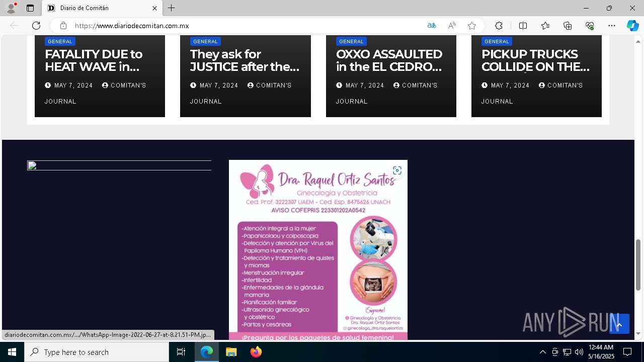This screenshot has height=362, width=644.
Task: Click MAY 7, 2024 date on OXXO card
Action: pos(365,85)
